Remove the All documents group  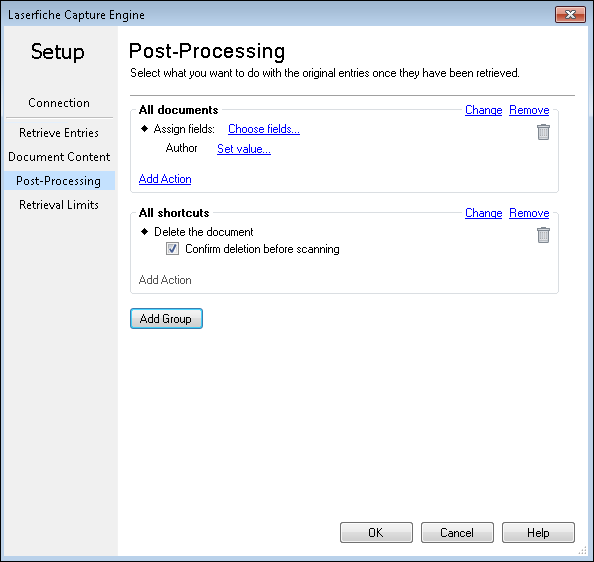(529, 110)
